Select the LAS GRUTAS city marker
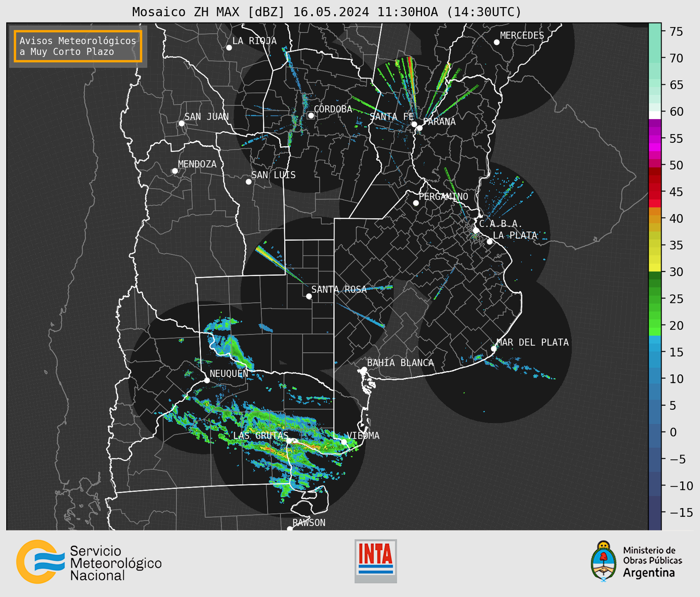 click(290, 440)
